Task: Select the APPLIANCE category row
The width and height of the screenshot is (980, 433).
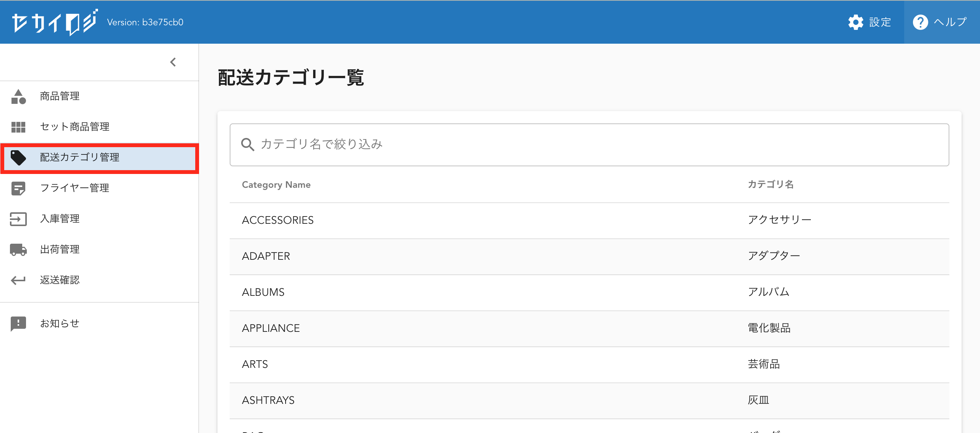Action: coord(589,328)
